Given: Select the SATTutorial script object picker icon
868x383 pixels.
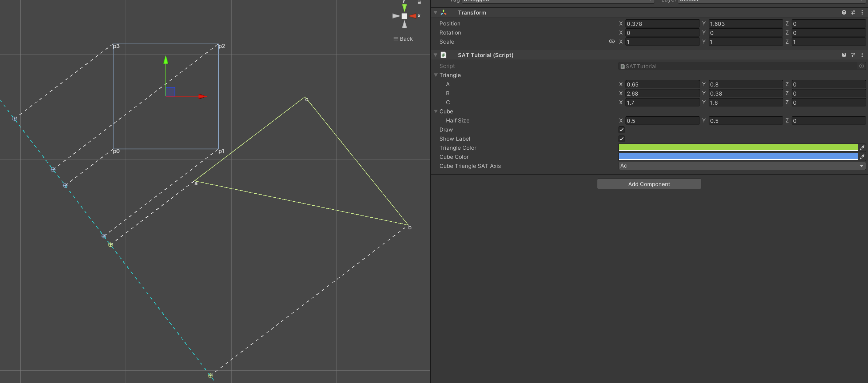Looking at the screenshot, I should click(861, 66).
